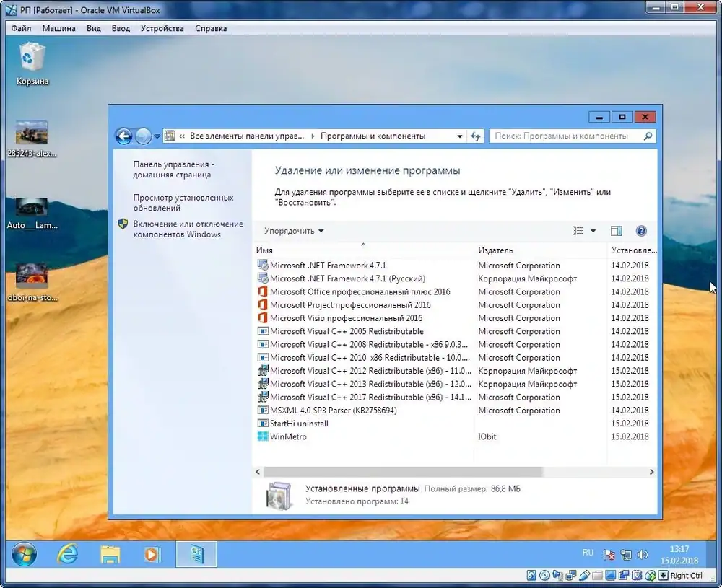Click the Action Center flag tray icon
722x588 pixels.
609,555
